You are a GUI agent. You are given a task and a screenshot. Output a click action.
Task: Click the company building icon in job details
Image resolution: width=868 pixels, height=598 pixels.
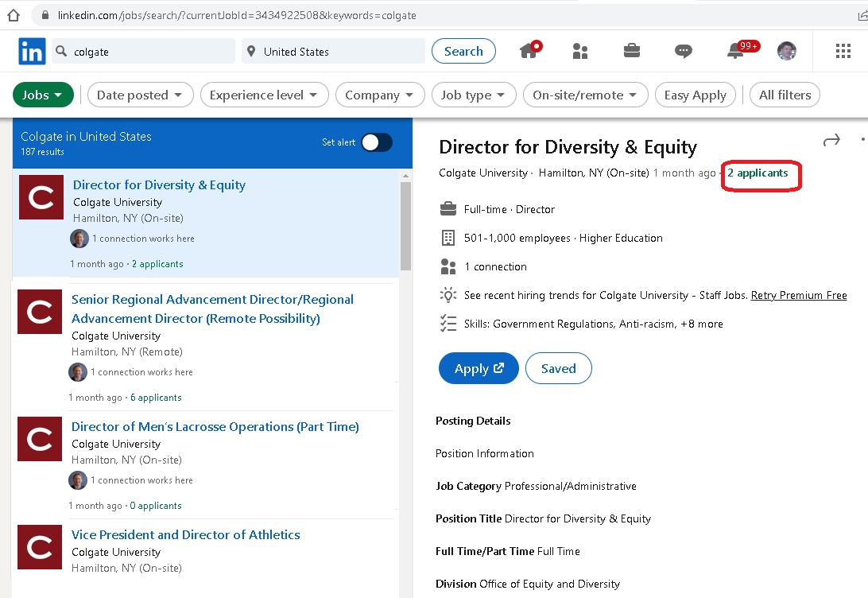[448, 238]
